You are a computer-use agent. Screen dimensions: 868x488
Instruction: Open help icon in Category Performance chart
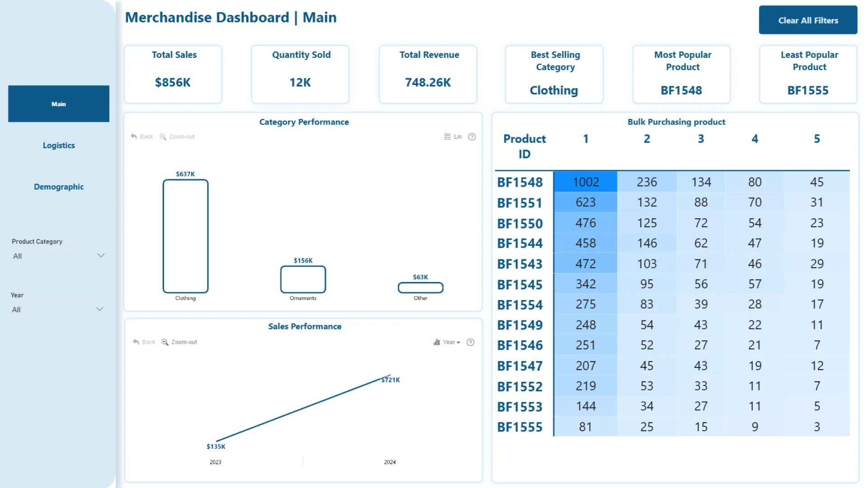(472, 136)
